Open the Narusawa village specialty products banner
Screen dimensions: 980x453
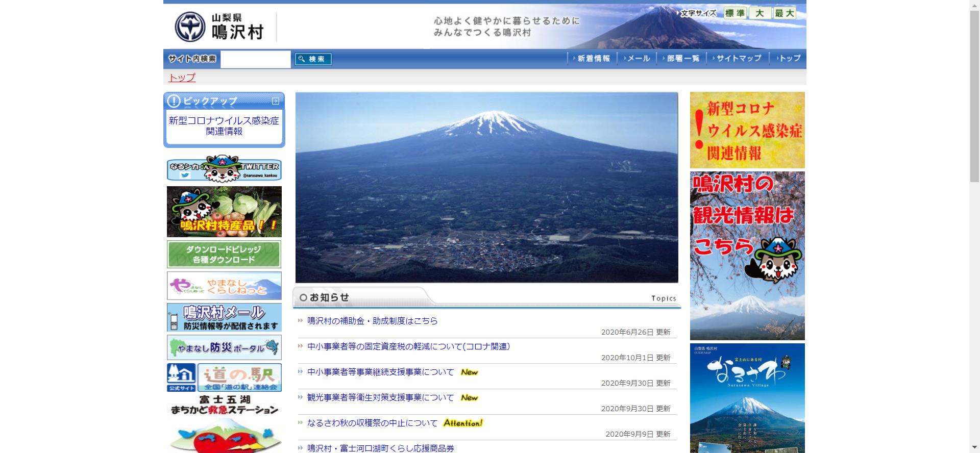coord(224,212)
